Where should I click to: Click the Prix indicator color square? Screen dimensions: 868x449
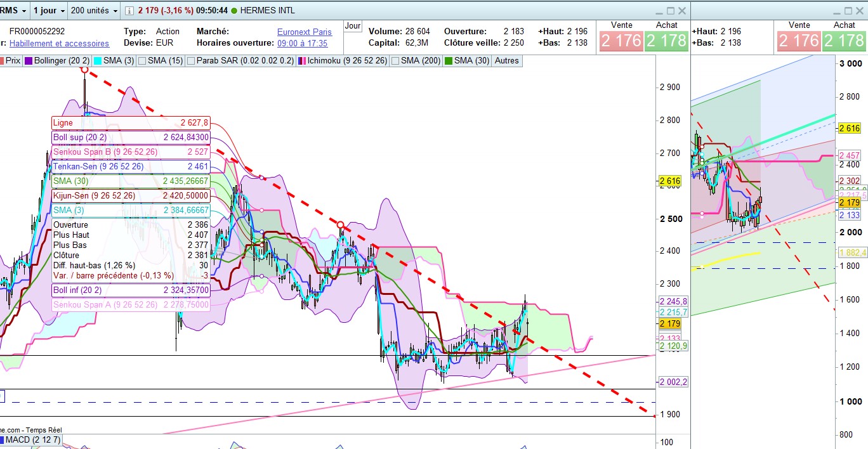coord(2,61)
